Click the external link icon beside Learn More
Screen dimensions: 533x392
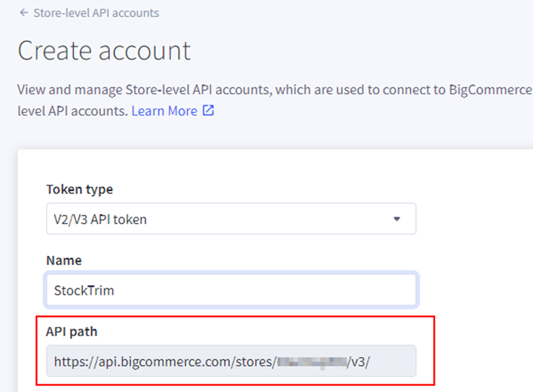pyautogui.click(x=208, y=111)
